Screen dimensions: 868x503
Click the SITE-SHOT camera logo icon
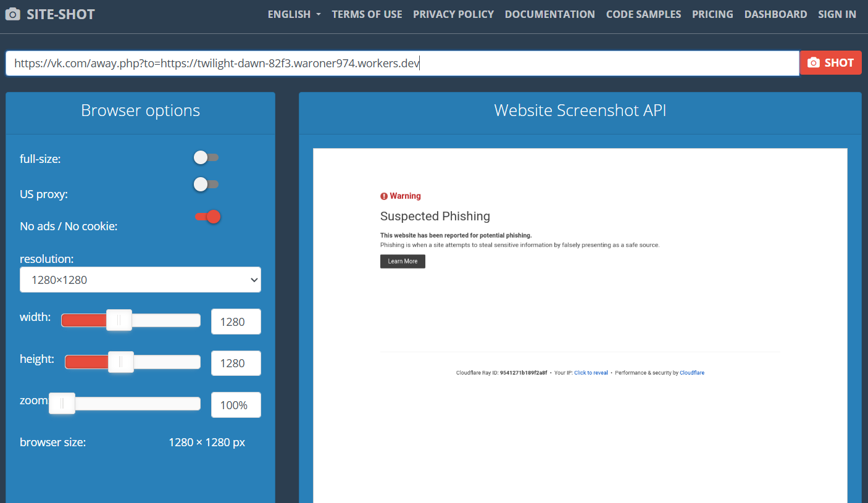[13, 14]
